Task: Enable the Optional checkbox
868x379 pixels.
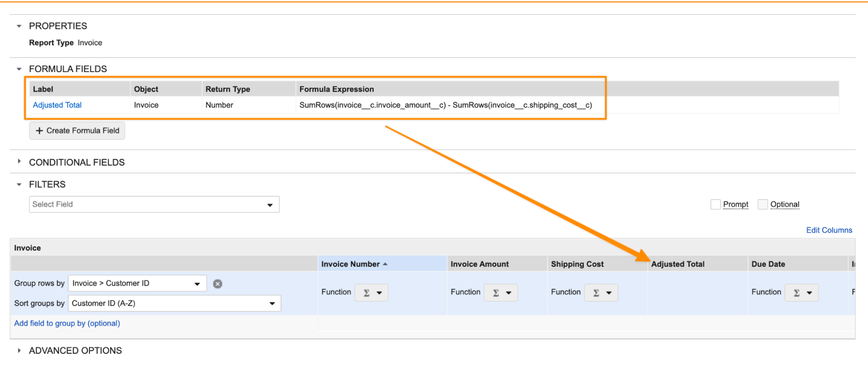Action: pos(762,204)
